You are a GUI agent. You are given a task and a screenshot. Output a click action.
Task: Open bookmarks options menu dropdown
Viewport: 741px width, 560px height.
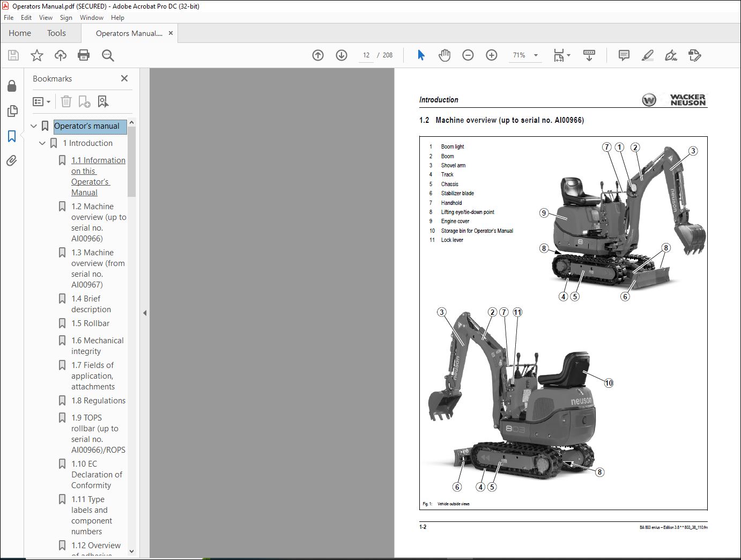tap(42, 101)
